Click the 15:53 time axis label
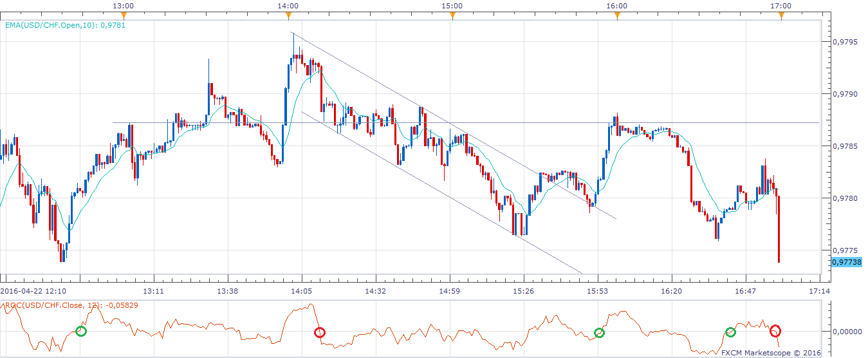This screenshot has width=868, height=358. pos(597,291)
